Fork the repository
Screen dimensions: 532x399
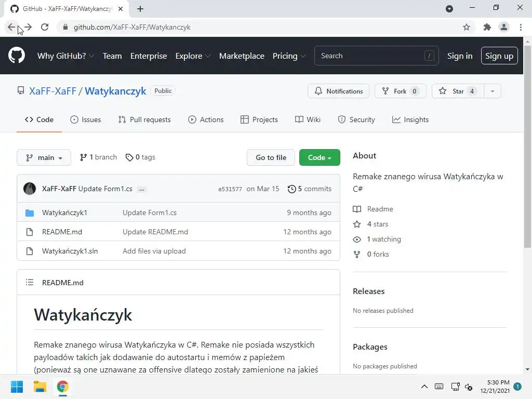click(x=401, y=91)
